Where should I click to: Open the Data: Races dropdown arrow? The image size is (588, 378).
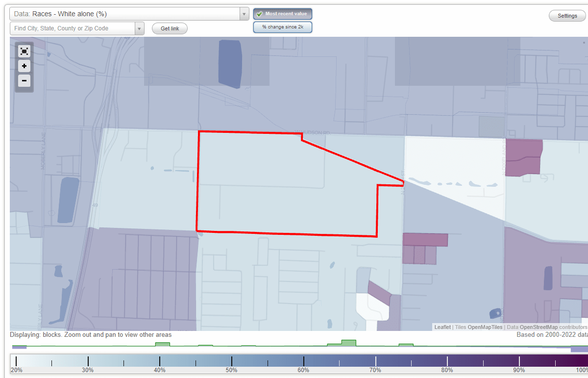tap(245, 14)
